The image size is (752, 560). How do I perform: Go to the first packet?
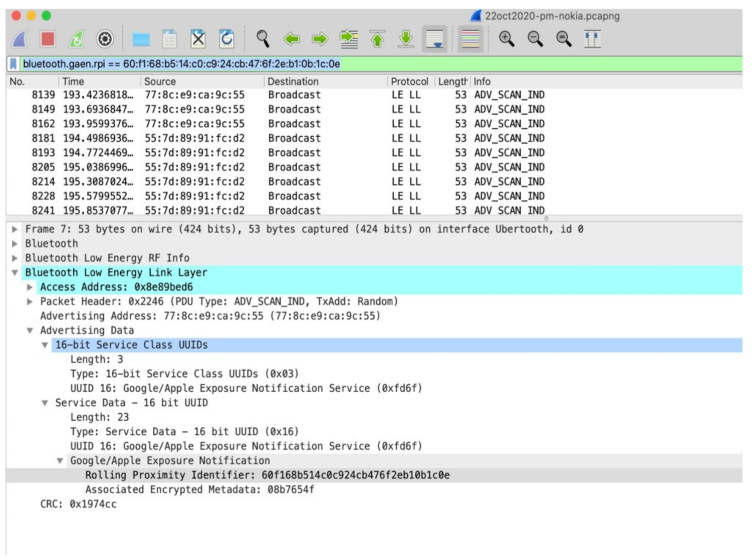pyautogui.click(x=377, y=39)
